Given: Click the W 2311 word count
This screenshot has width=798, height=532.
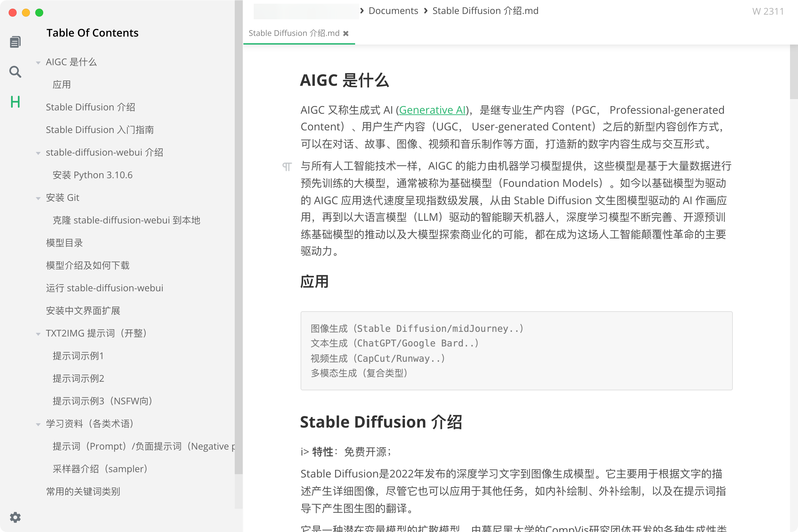Looking at the screenshot, I should click(x=768, y=11).
